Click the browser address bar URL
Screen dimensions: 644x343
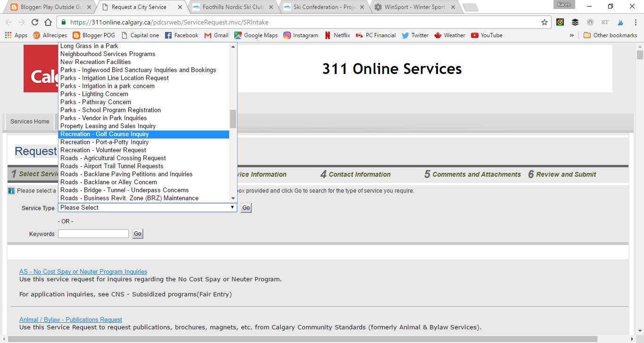(x=170, y=22)
